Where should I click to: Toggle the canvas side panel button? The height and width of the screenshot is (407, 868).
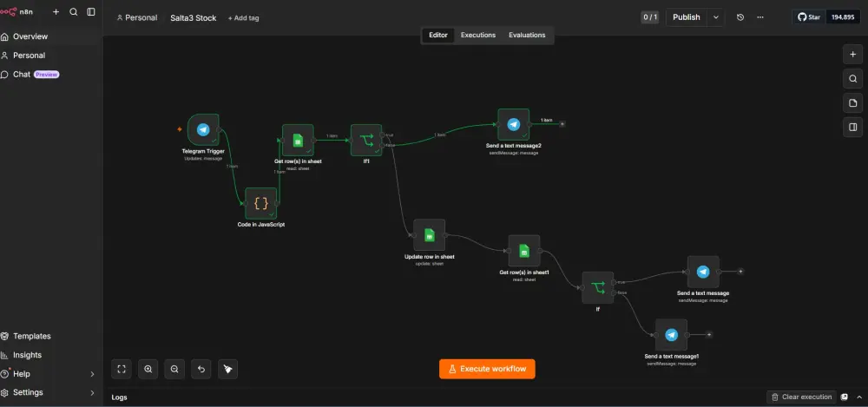(852, 128)
